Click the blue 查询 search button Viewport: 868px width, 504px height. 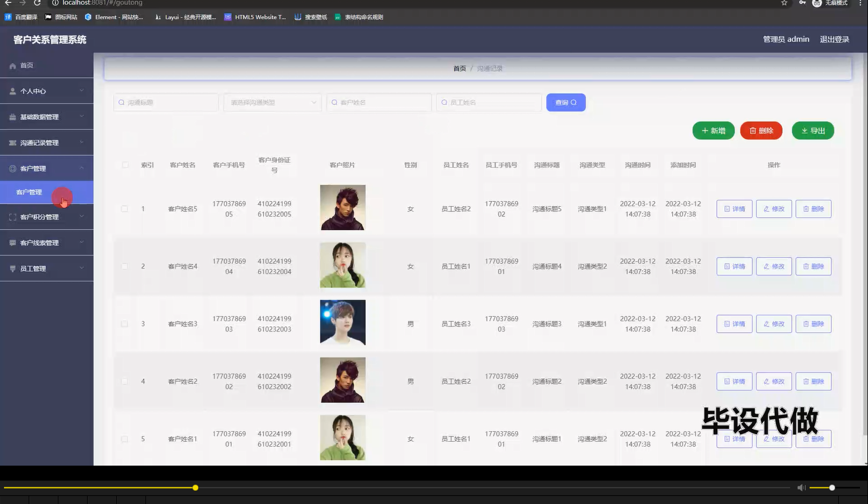(x=566, y=103)
